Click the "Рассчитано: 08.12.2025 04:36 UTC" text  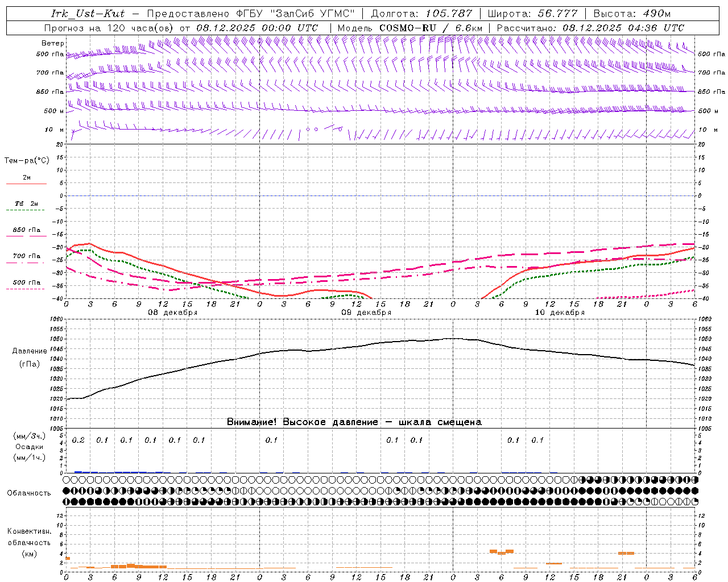(x=590, y=28)
